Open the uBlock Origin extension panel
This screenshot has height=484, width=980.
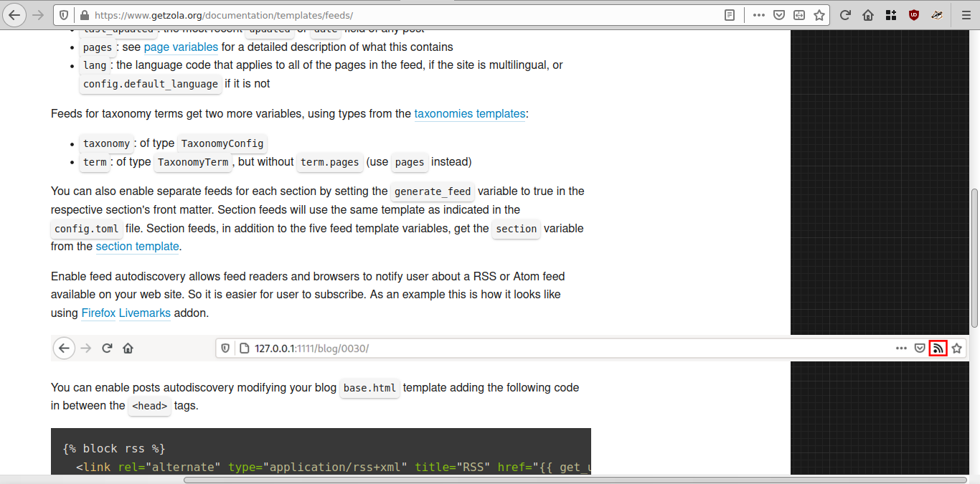pyautogui.click(x=913, y=14)
